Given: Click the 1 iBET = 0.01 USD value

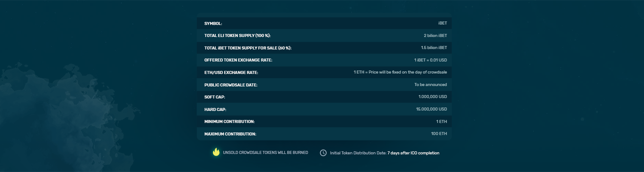Looking at the screenshot, I should coord(431,60).
